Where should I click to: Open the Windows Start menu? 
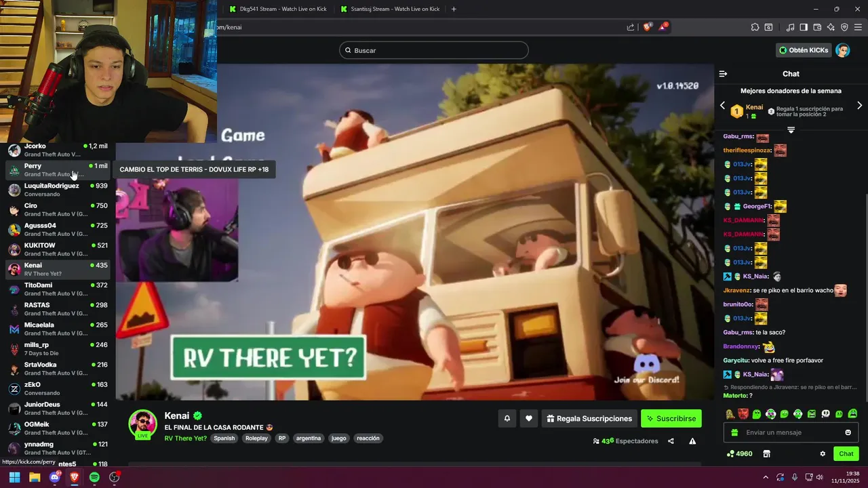pyautogui.click(x=14, y=477)
